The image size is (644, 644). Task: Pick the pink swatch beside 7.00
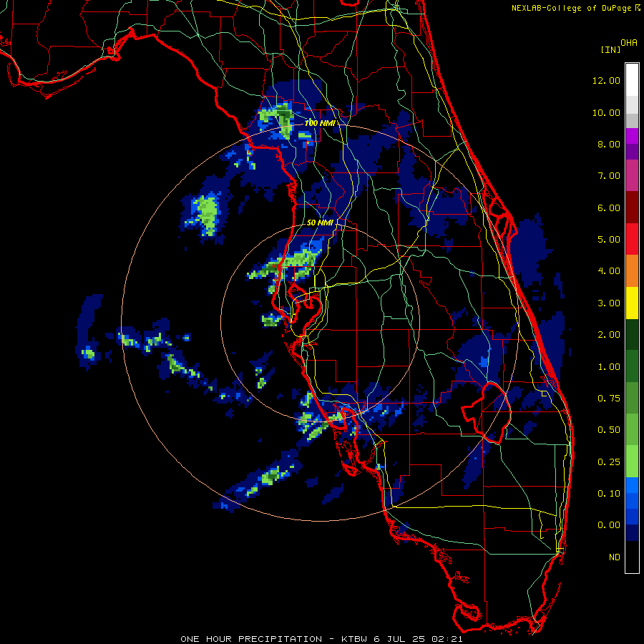[x=632, y=175]
